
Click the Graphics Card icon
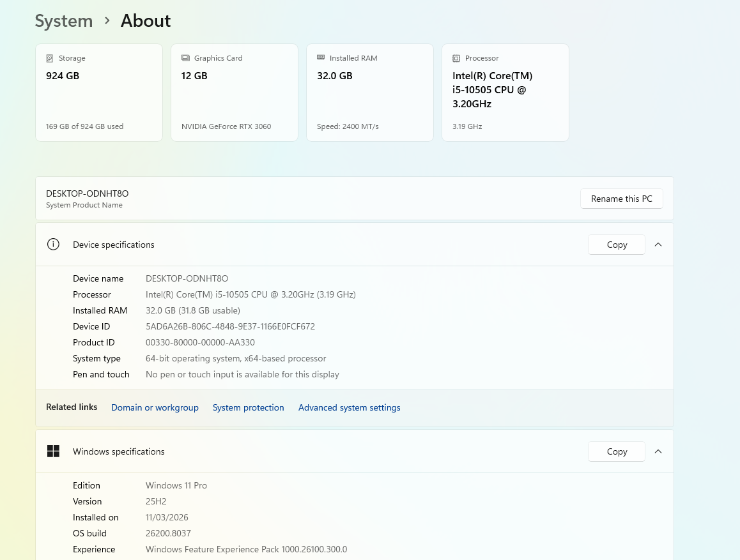[185, 58]
